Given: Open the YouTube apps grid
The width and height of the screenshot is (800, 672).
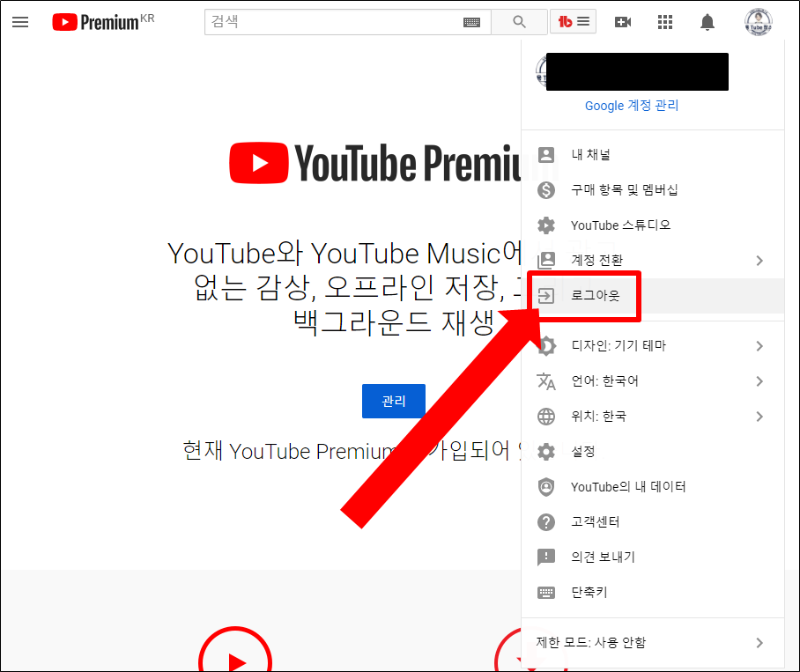Looking at the screenshot, I should pos(665,22).
